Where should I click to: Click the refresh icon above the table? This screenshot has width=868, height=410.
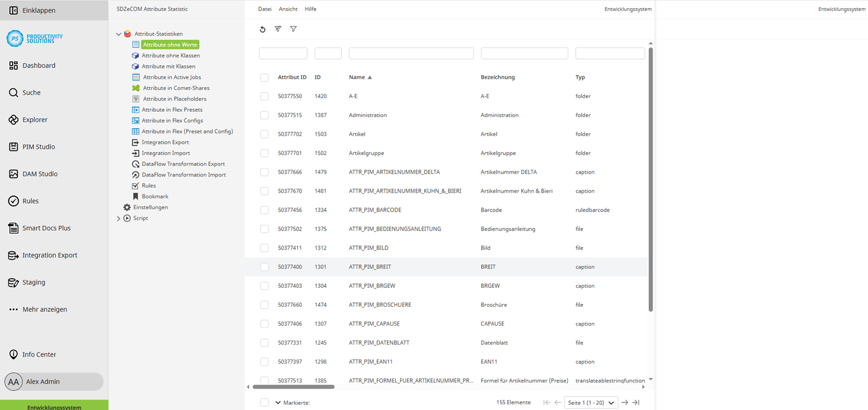[263, 29]
